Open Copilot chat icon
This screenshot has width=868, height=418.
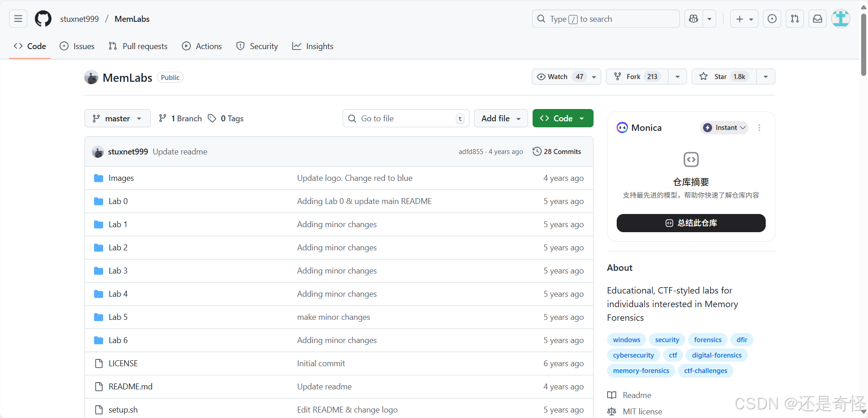pos(693,19)
